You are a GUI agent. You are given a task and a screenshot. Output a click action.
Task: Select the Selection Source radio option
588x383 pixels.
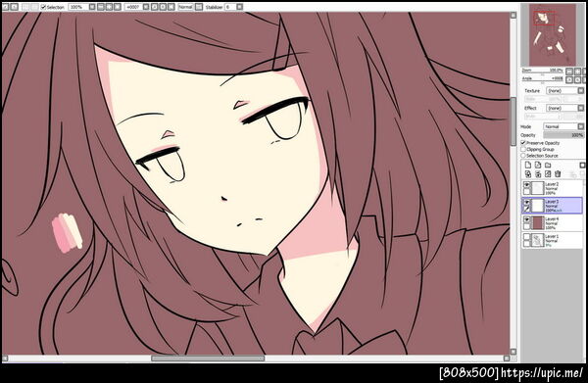point(523,155)
